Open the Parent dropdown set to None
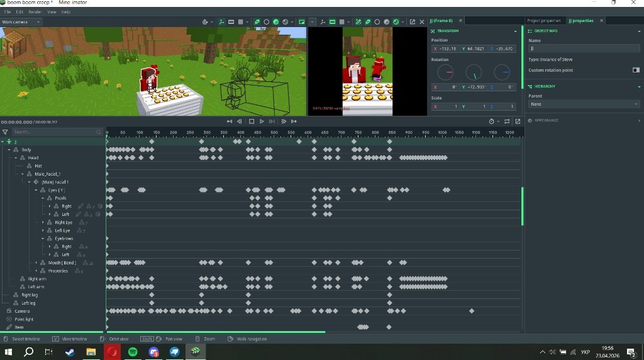The height and width of the screenshot is (360, 644). pyautogui.click(x=584, y=104)
